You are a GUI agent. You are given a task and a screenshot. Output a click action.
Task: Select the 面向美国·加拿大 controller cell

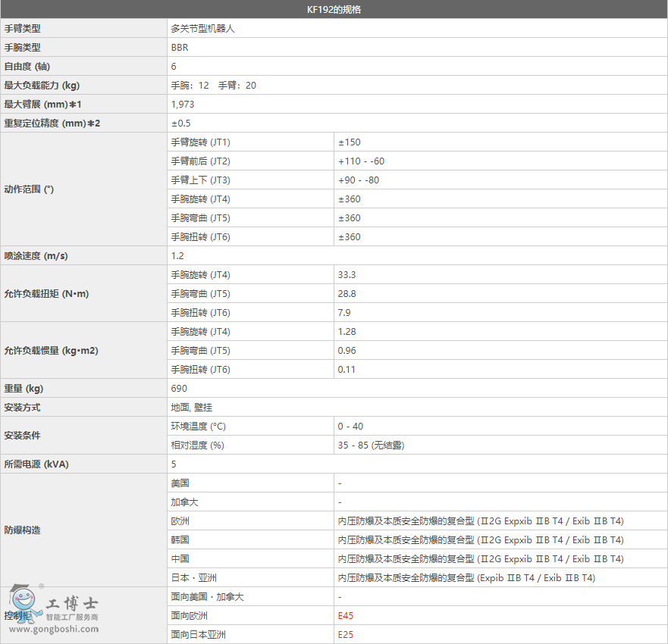(x=206, y=596)
